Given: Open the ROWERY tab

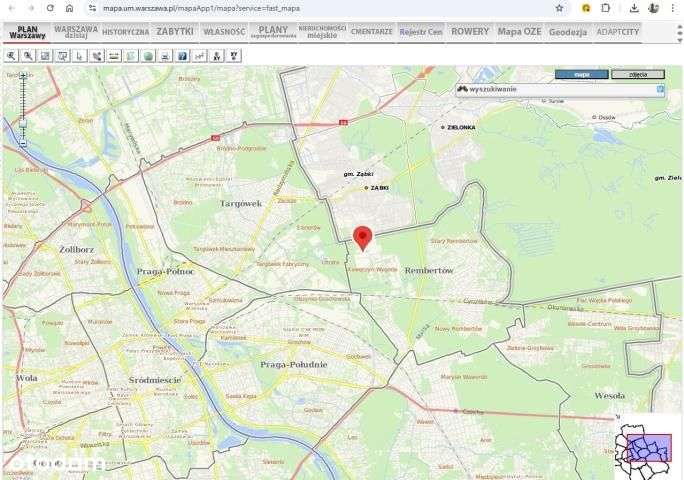Looking at the screenshot, I should pos(470,32).
